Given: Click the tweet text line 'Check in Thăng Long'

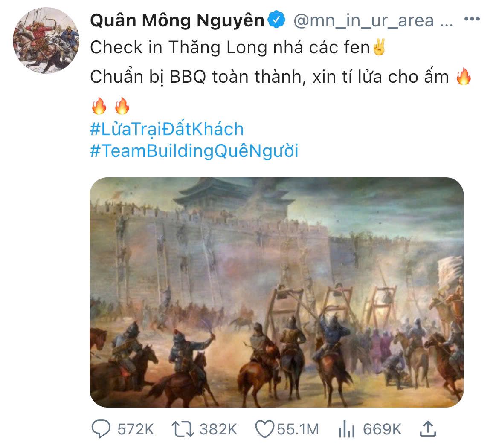Looking at the screenshot, I should pos(179,47).
